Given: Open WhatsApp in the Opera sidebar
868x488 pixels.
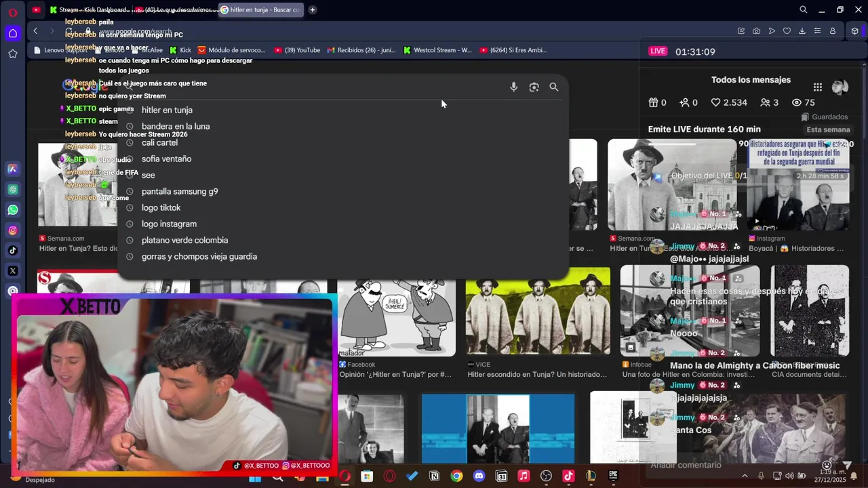Looking at the screenshot, I should (x=13, y=210).
